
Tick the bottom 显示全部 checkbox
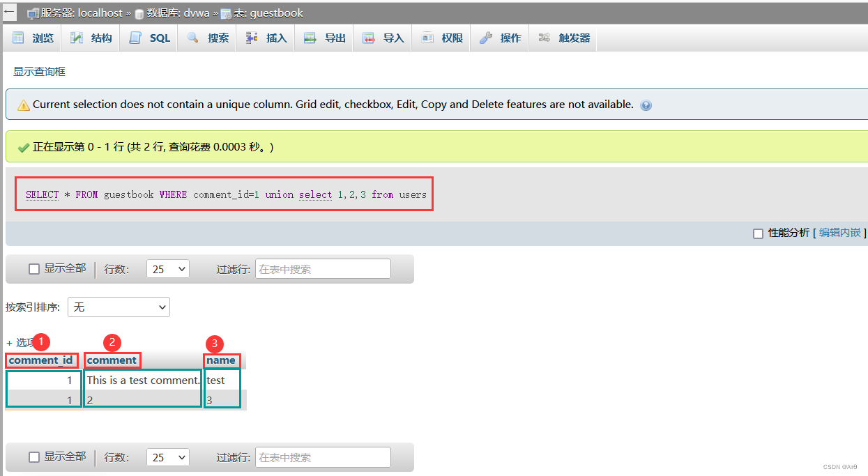[33, 457]
